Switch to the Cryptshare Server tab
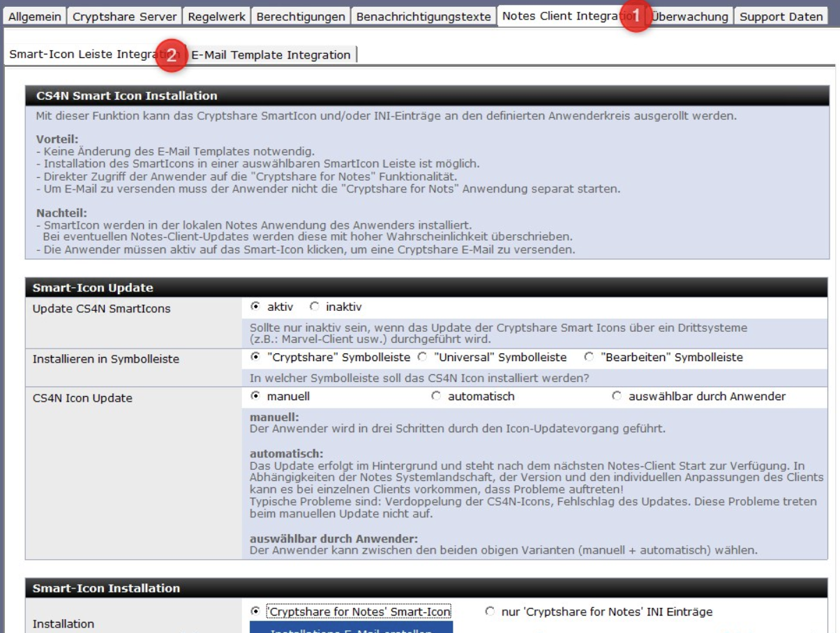 125,16
